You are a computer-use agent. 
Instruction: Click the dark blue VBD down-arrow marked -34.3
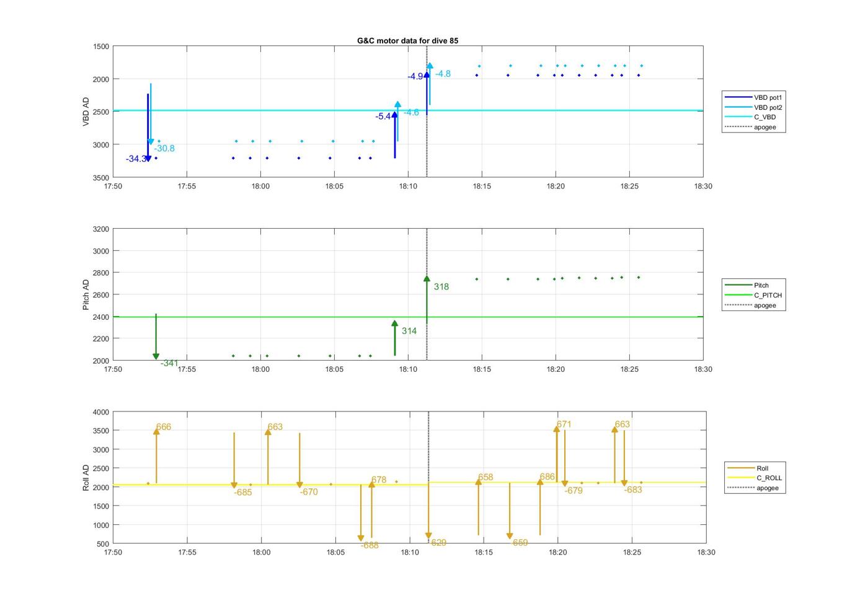coord(148,128)
